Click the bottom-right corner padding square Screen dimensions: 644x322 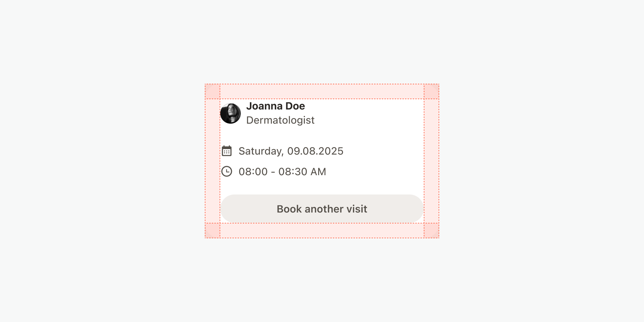(431, 231)
